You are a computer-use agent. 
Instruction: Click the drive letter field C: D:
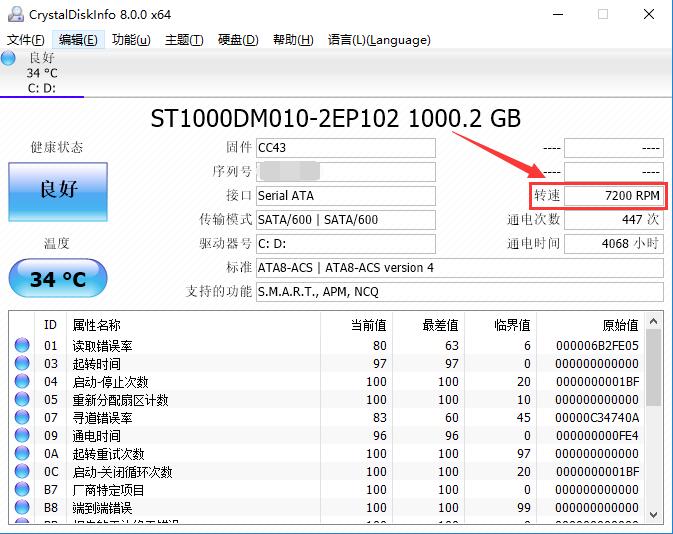(x=346, y=244)
